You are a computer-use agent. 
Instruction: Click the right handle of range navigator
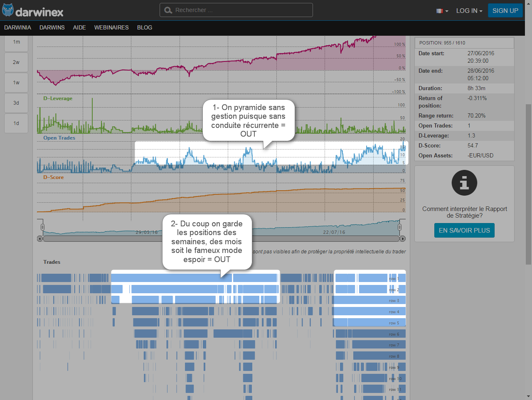click(399, 227)
